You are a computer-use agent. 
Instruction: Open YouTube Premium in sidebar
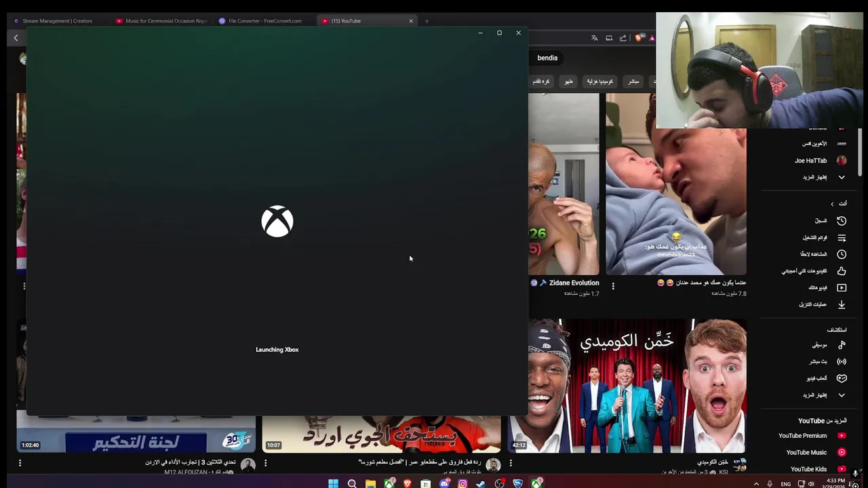click(x=812, y=436)
